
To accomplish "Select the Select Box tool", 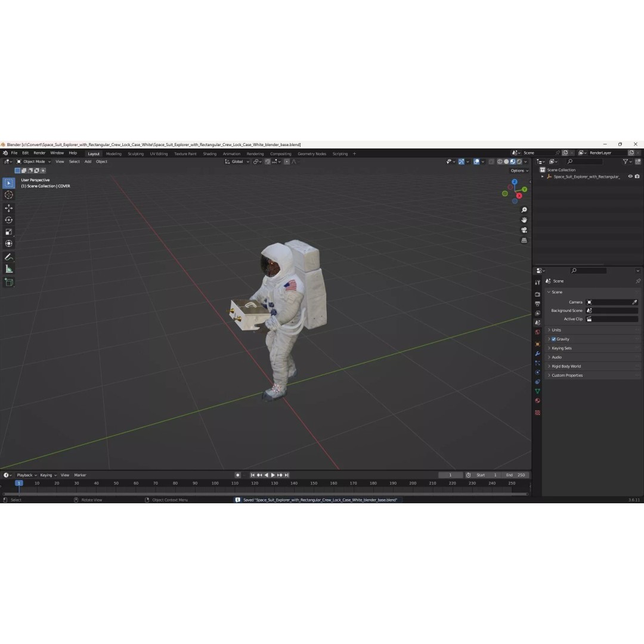I will (x=8, y=183).
